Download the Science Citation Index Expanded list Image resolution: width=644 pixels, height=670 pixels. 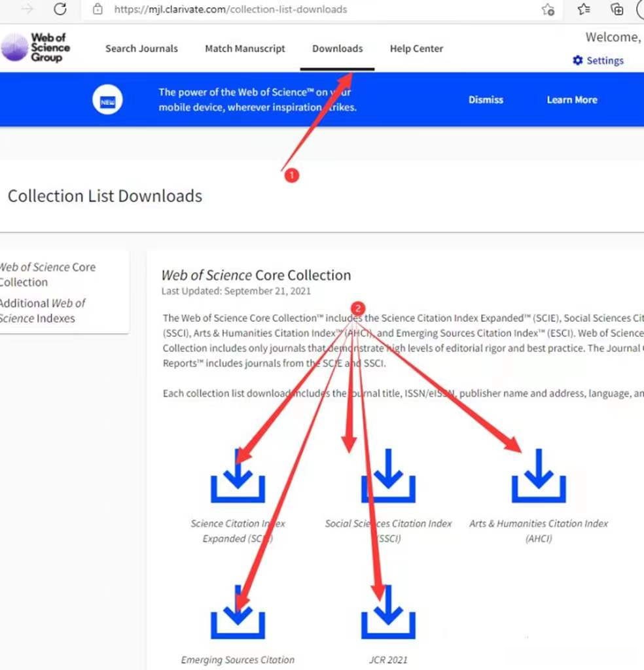pos(238,476)
